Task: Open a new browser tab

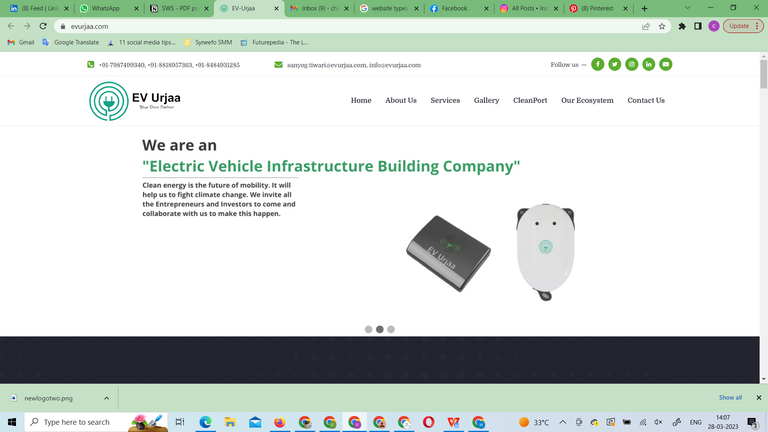Action: click(x=644, y=8)
